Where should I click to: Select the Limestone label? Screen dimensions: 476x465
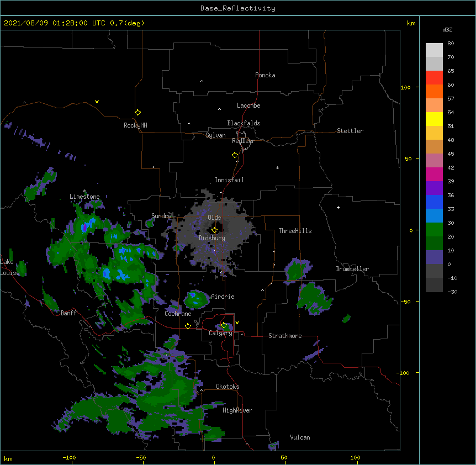click(84, 197)
